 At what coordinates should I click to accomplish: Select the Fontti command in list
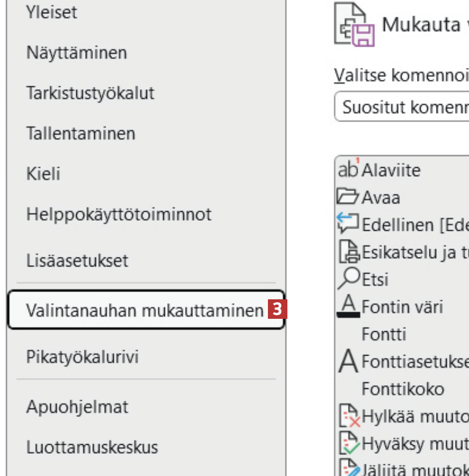pyautogui.click(x=384, y=334)
